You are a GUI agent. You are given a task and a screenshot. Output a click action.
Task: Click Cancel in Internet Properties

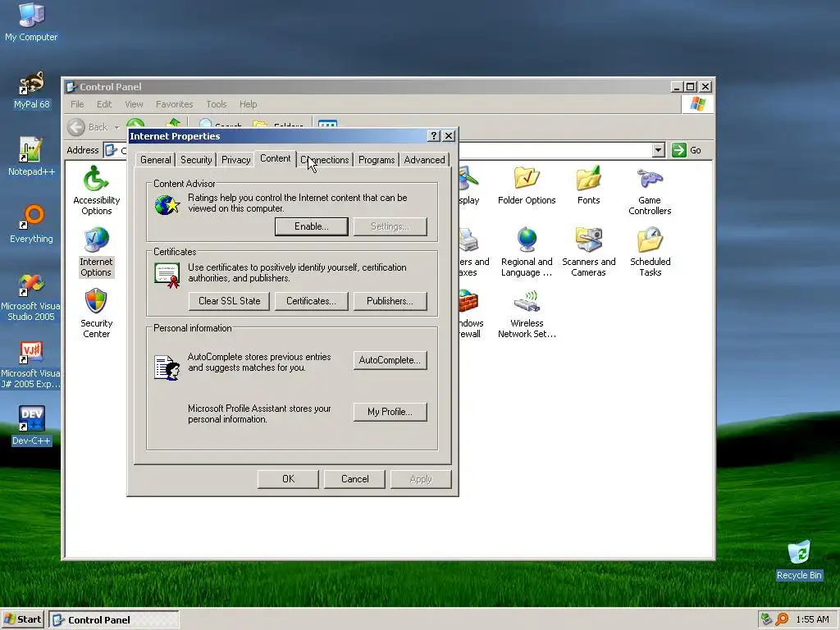coord(354,479)
